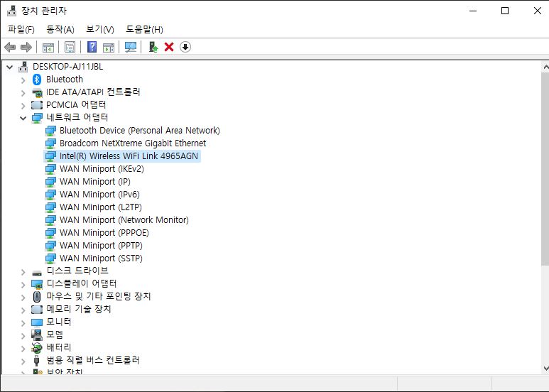Image resolution: width=549 pixels, height=392 pixels.
Task: Expand 마우스 및 기타 포인팅 장치 category
Action: tap(23, 298)
